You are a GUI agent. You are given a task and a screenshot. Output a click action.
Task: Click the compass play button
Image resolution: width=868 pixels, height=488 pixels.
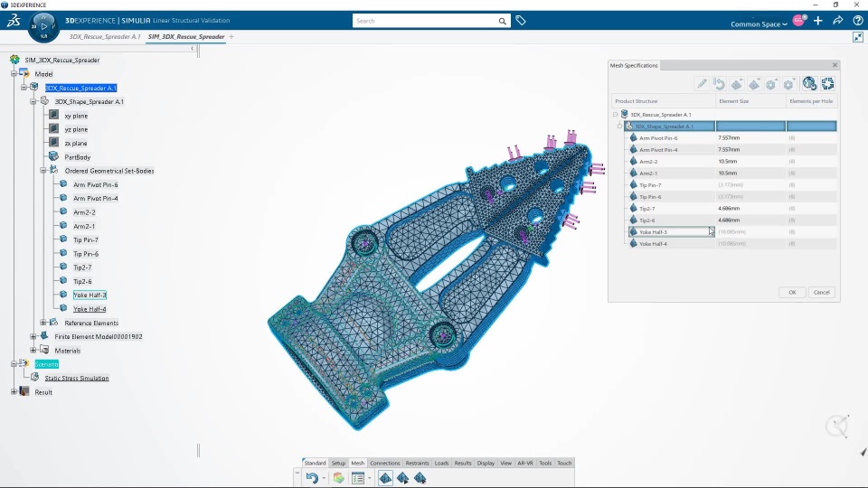(x=43, y=26)
